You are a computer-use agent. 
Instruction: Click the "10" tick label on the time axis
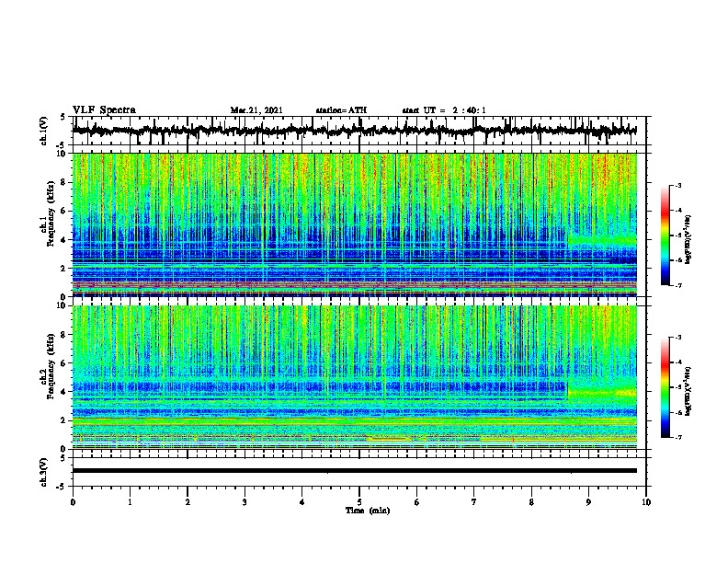click(646, 502)
